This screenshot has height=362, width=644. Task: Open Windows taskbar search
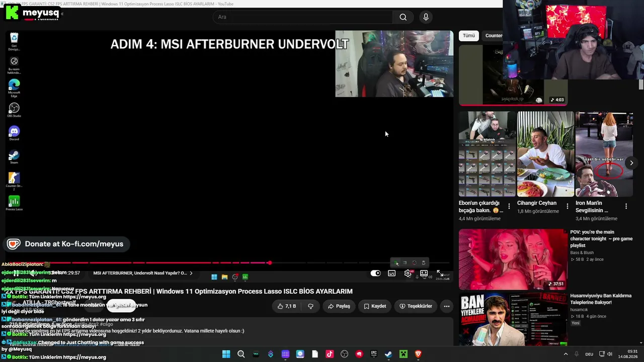241,354
